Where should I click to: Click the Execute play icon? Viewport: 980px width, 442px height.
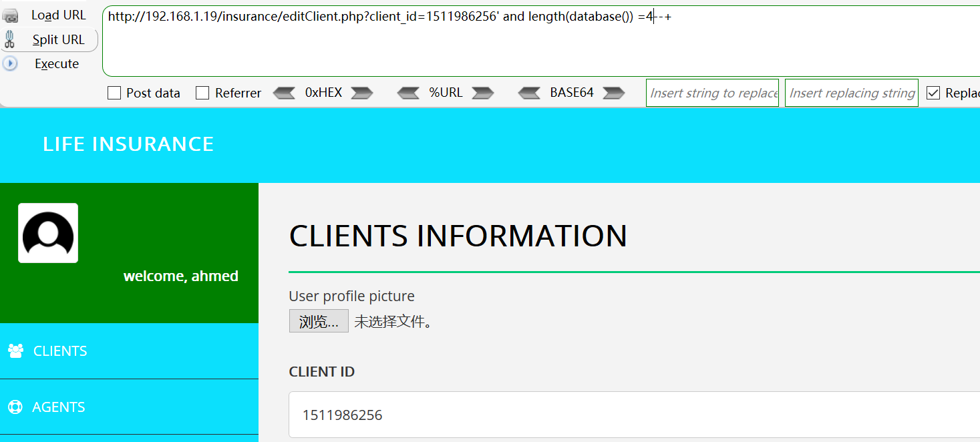[x=10, y=63]
